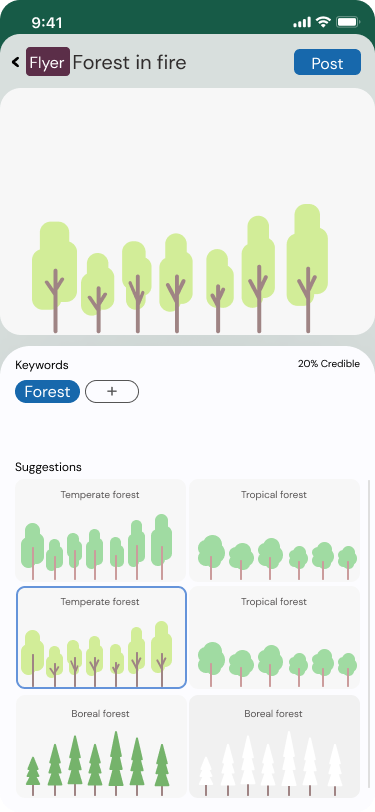375x812 pixels.
Task: Tap the main forest preview canvas
Action: coord(188,211)
